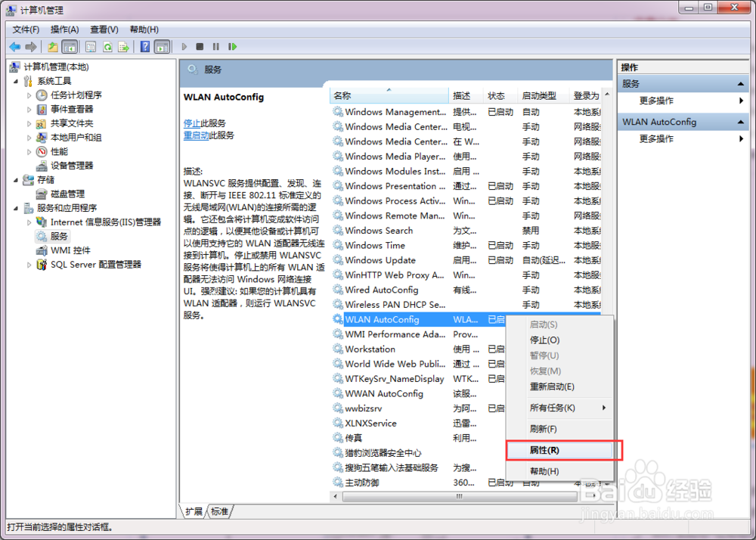Toggle the Show/Hide Action Pane icon

[163, 47]
